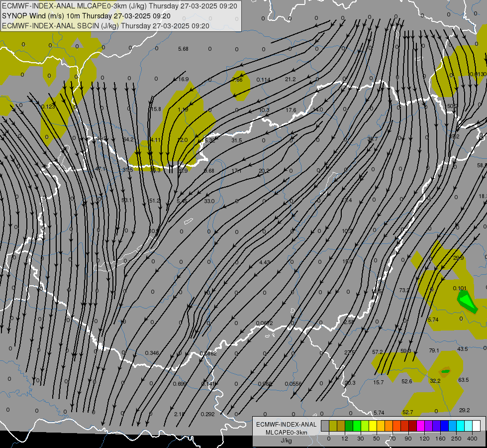Click the map value '0.101'

point(460,288)
